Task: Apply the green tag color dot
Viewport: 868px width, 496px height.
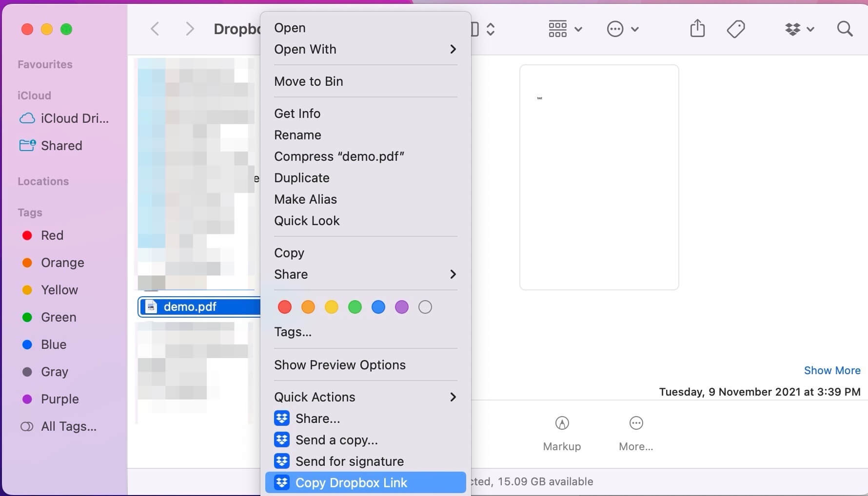Action: [355, 307]
